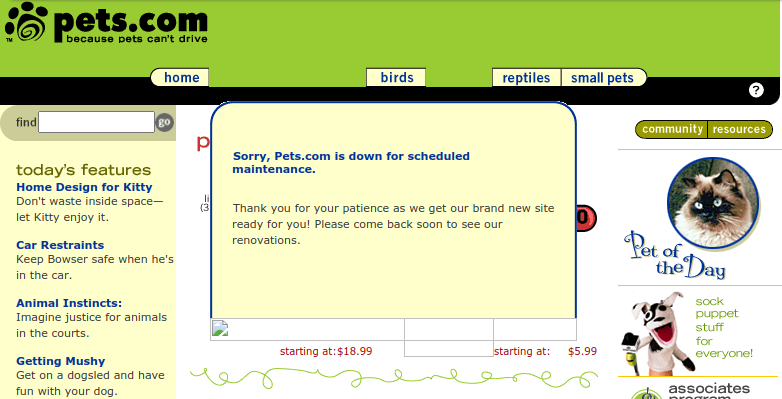Click the associates program logo icon
This screenshot has height=399, width=782.
[646, 394]
